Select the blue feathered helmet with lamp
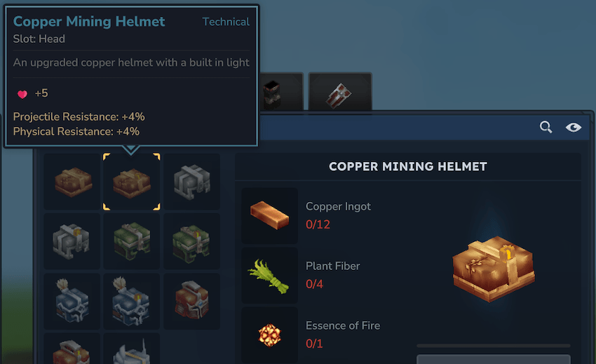596x364 pixels. coord(132,301)
